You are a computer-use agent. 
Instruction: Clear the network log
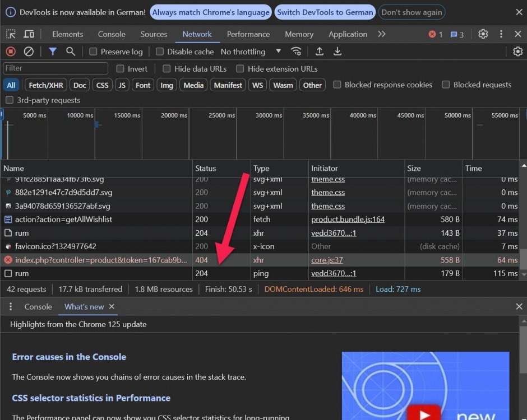[x=29, y=52]
